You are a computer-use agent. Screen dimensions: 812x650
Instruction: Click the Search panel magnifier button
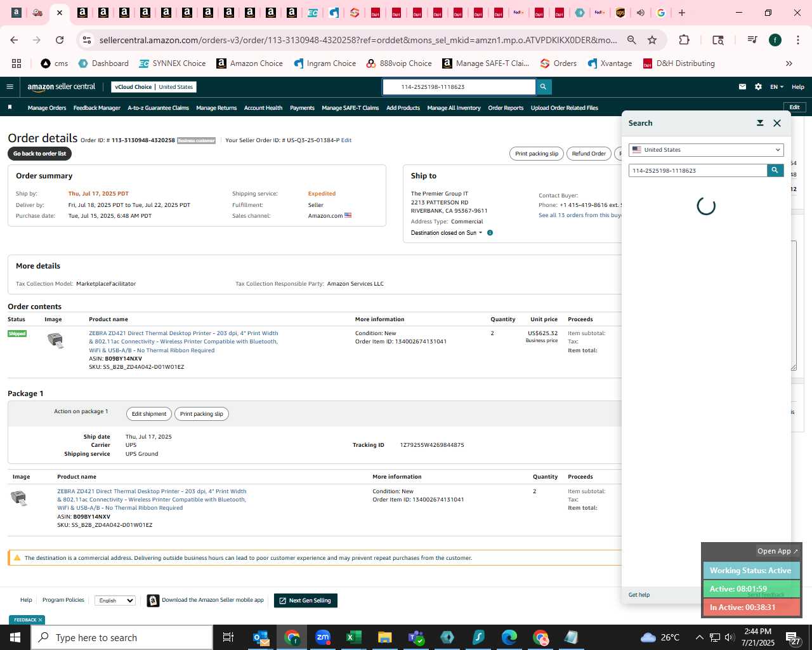click(775, 170)
